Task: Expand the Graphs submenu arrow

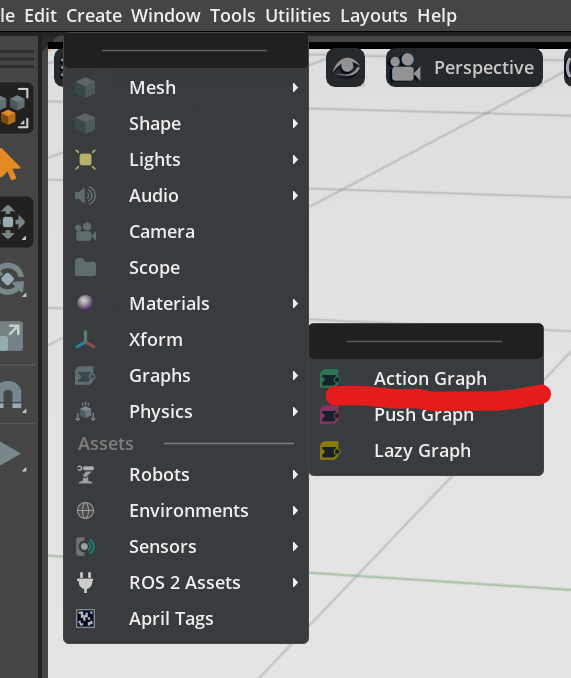Action: point(295,376)
